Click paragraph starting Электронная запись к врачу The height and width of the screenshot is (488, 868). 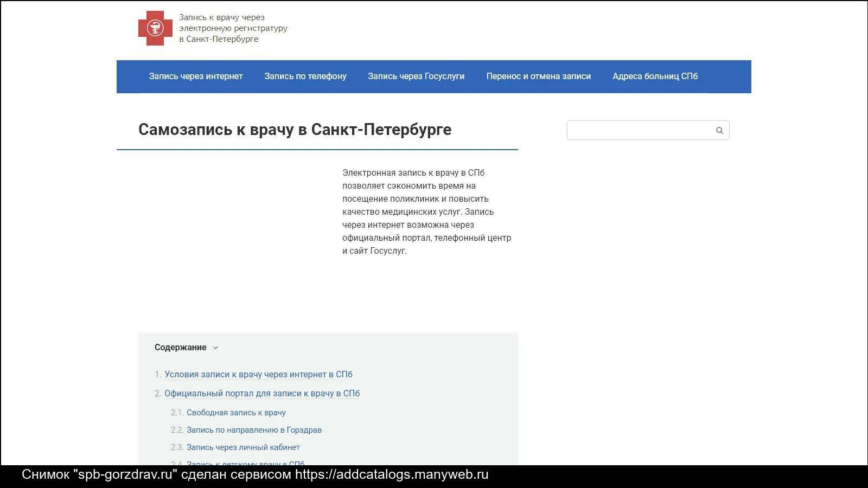pyautogui.click(x=427, y=212)
